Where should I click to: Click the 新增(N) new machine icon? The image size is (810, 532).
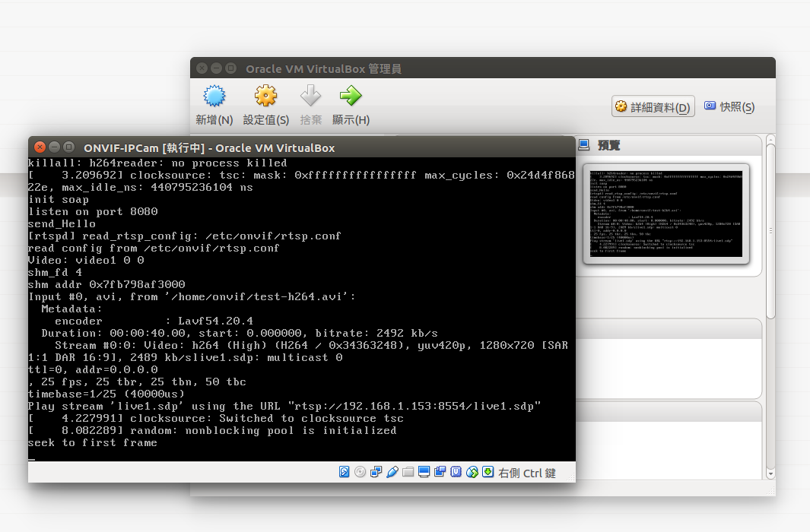tap(214, 96)
